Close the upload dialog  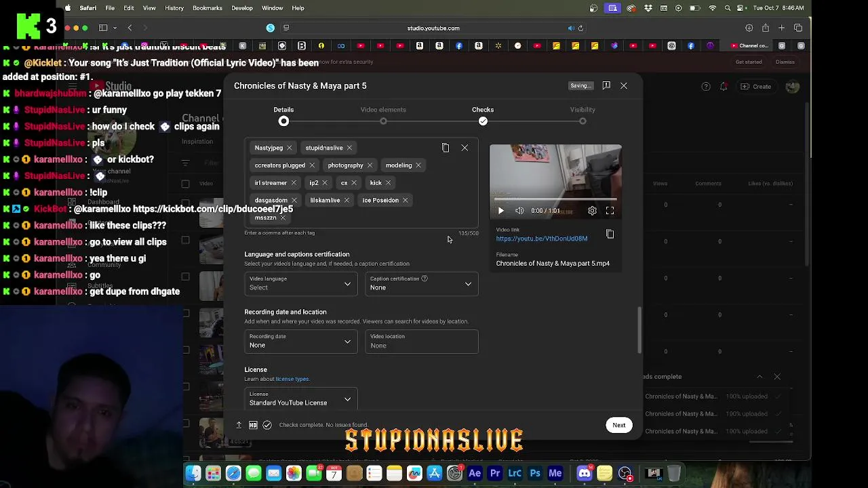(x=624, y=86)
